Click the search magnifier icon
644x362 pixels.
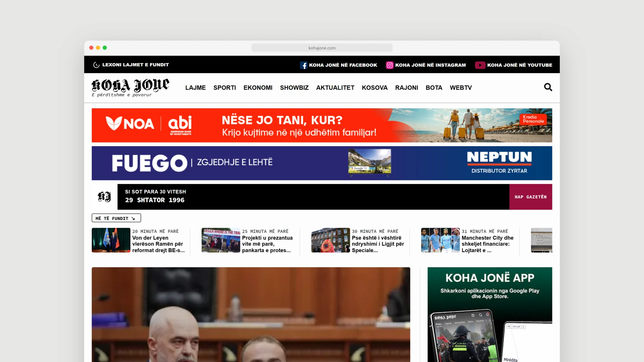pos(548,87)
